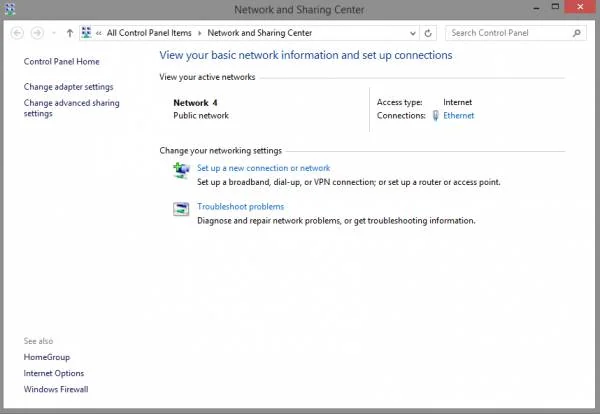The height and width of the screenshot is (414, 600).
Task: Open HomeGroup under See also
Action: click(x=47, y=357)
